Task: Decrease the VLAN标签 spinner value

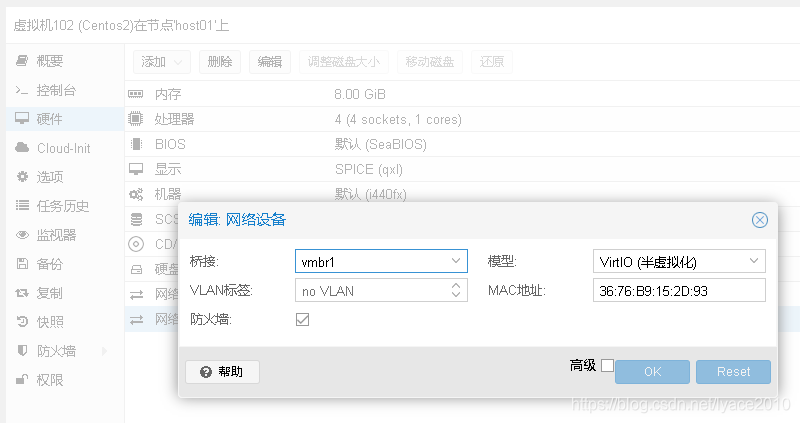Action: 456,295
